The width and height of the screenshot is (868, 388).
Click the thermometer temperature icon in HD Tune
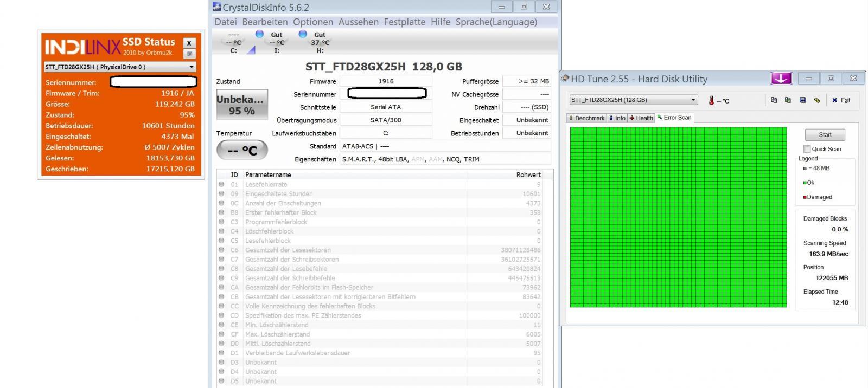point(711,100)
